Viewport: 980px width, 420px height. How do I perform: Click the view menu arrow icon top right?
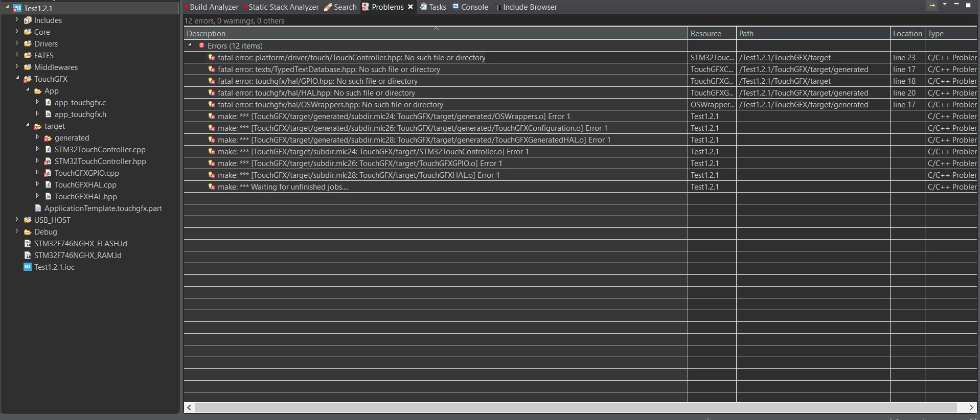coord(945,5)
